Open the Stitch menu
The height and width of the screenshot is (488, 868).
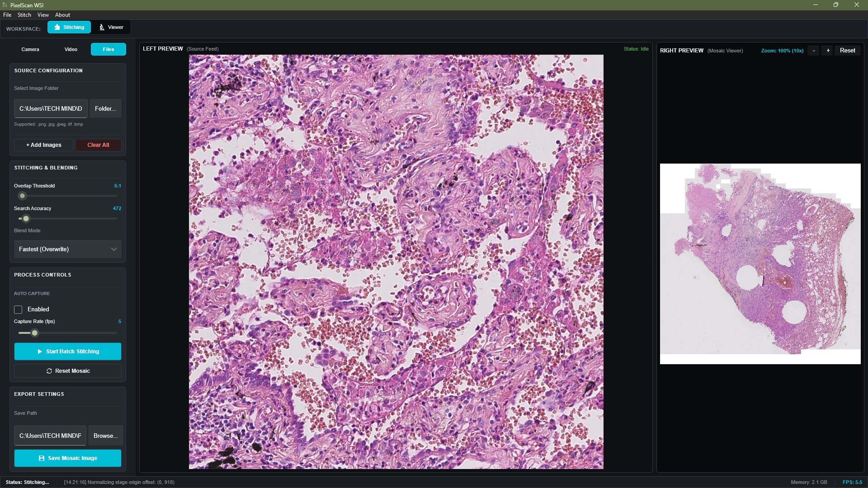click(24, 15)
